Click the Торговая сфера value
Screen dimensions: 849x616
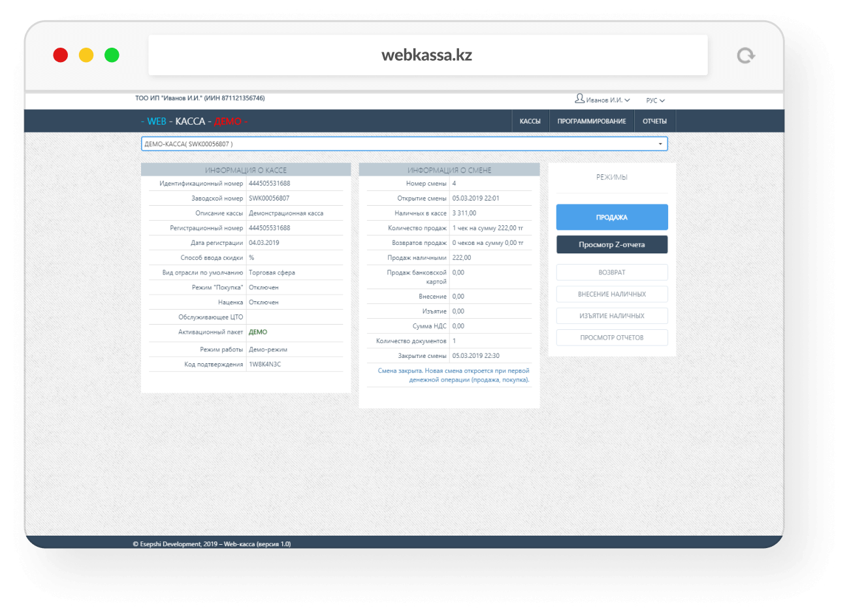[x=272, y=272]
